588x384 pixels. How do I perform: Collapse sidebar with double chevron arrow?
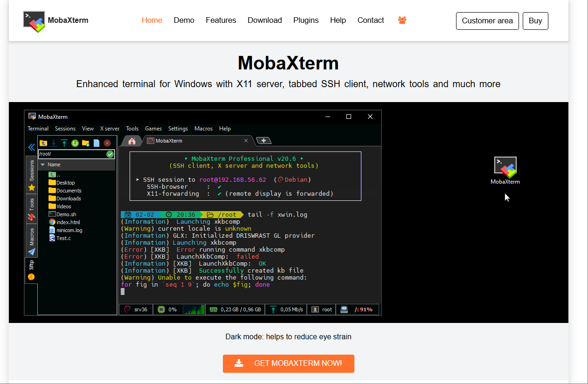point(31,147)
